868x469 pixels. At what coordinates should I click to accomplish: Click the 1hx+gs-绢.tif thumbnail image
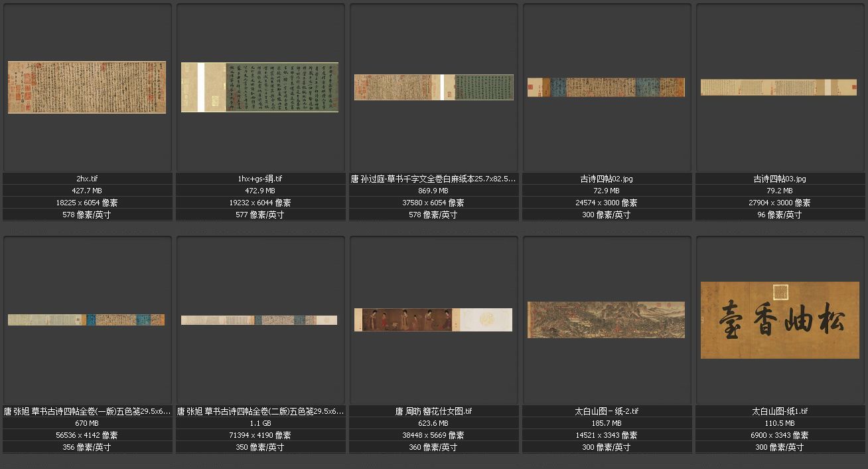[259, 87]
